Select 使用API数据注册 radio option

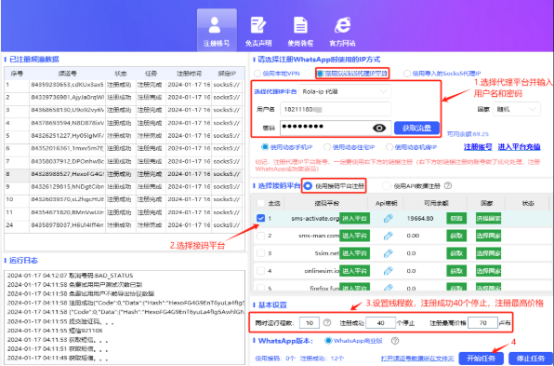pos(386,186)
